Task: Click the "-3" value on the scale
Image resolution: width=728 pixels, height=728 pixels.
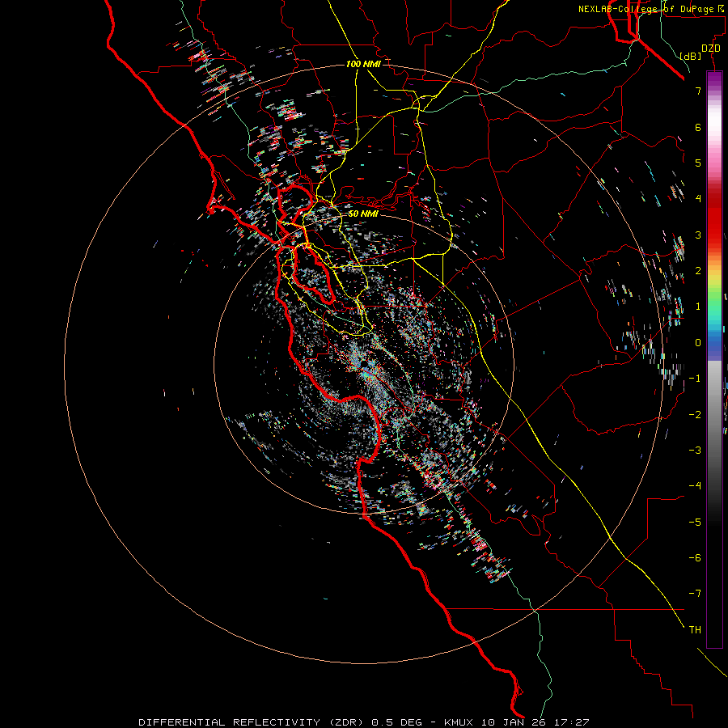Action: 695,451
